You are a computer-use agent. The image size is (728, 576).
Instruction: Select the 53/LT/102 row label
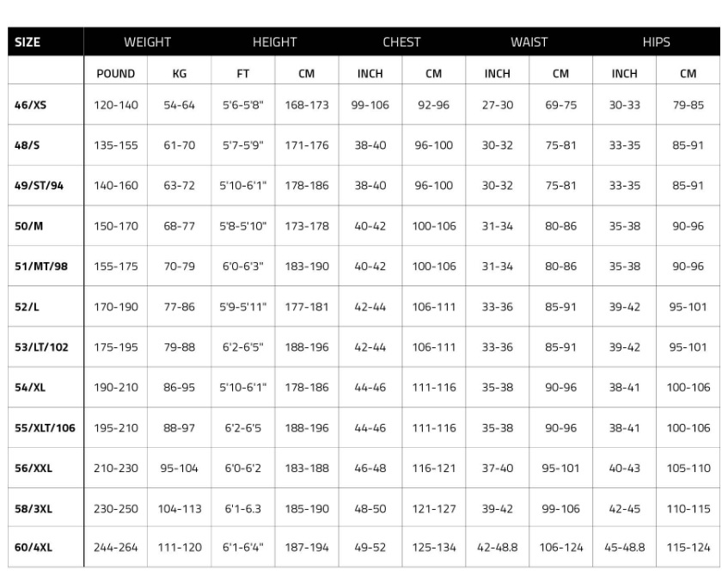point(41,347)
